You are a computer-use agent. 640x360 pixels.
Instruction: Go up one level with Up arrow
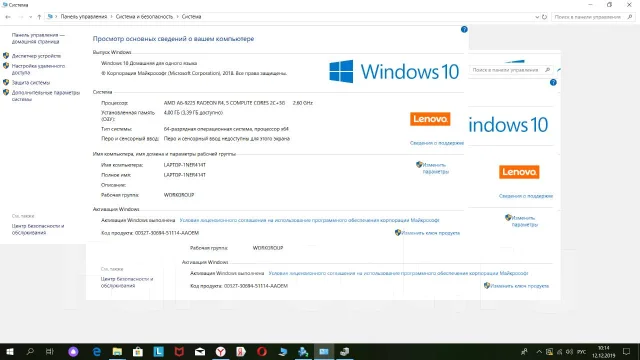[39, 17]
